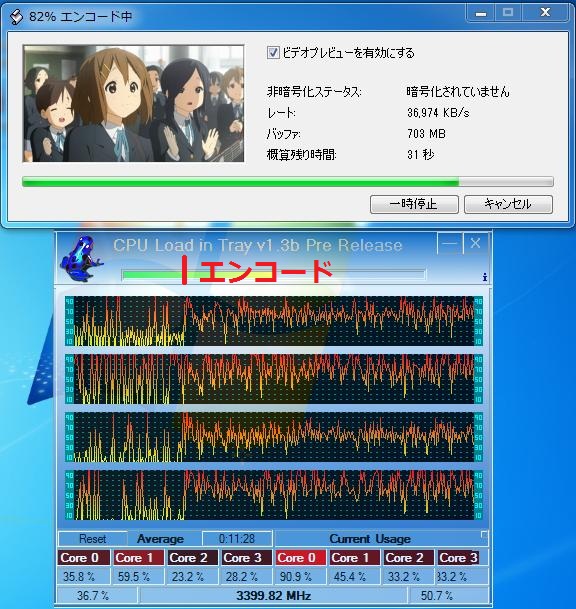Screen dimensions: 576x609
Task: Click the 概算残り時間 label
Action: (x=301, y=155)
